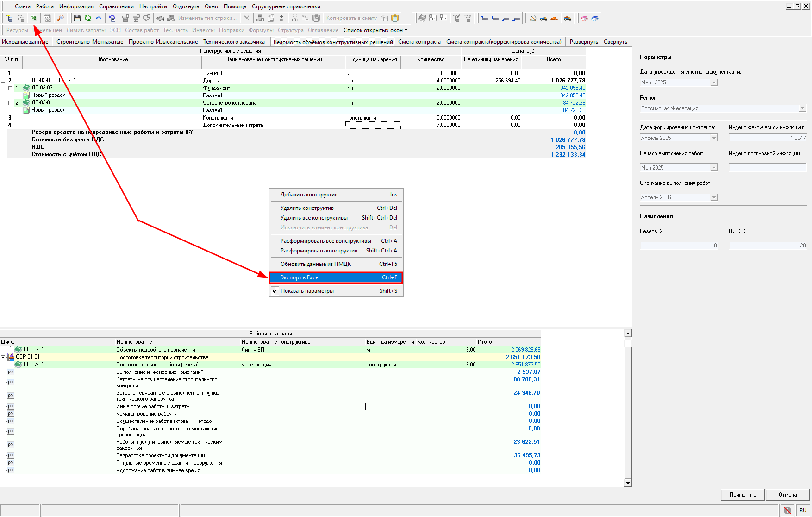Click the orange bricks materials icon
This screenshot has width=812, height=517.
pyautogui.click(x=554, y=18)
